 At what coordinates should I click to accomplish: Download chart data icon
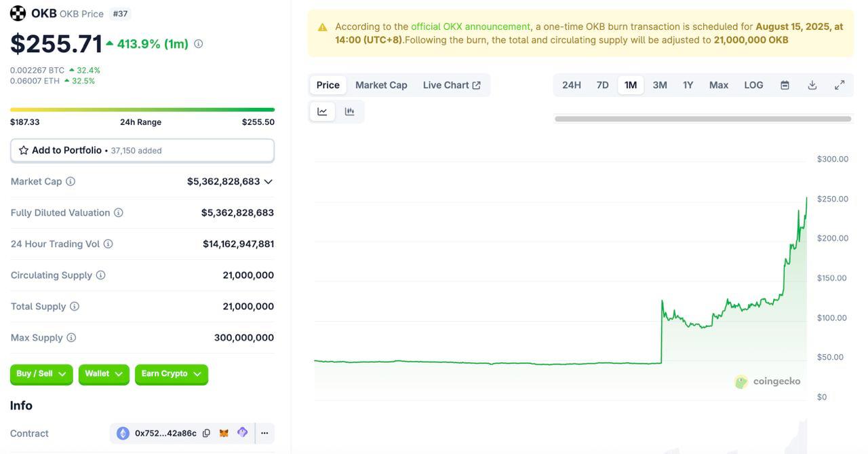coord(812,86)
